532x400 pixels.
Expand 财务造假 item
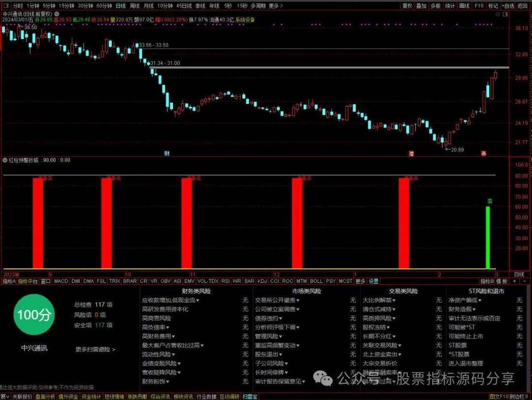462,309
